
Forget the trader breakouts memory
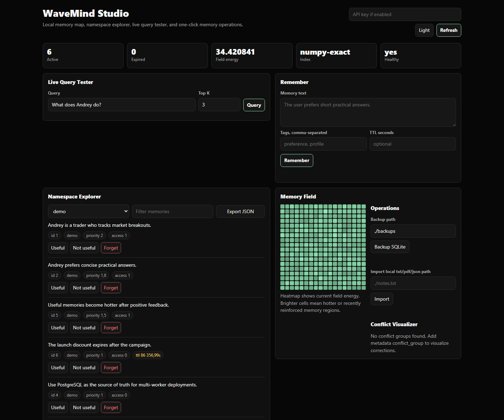[111, 248]
